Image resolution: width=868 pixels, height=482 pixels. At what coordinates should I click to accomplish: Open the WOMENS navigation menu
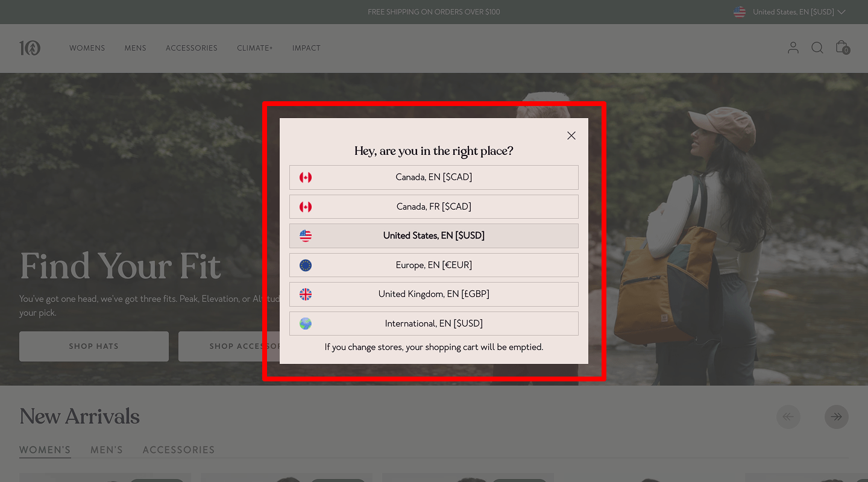tap(87, 48)
